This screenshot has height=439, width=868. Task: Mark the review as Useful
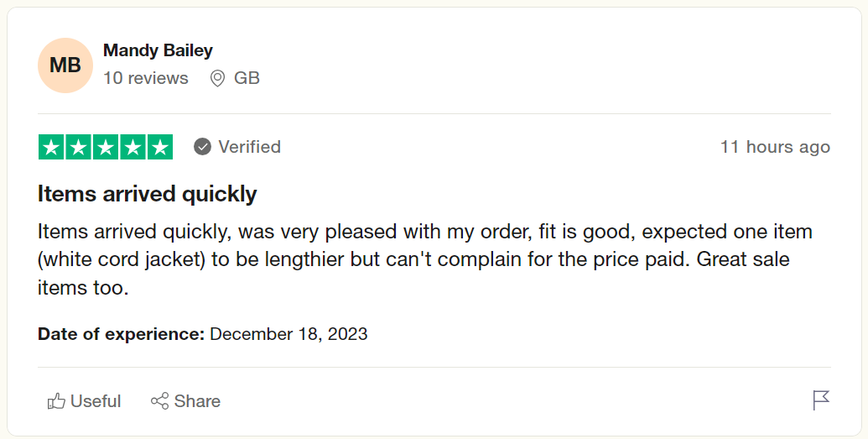[95, 401]
